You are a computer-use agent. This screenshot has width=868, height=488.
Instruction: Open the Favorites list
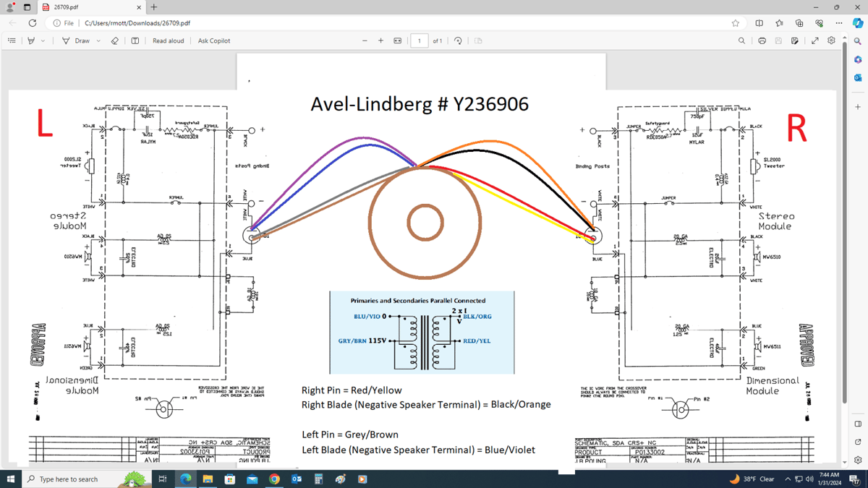pyautogui.click(x=779, y=23)
